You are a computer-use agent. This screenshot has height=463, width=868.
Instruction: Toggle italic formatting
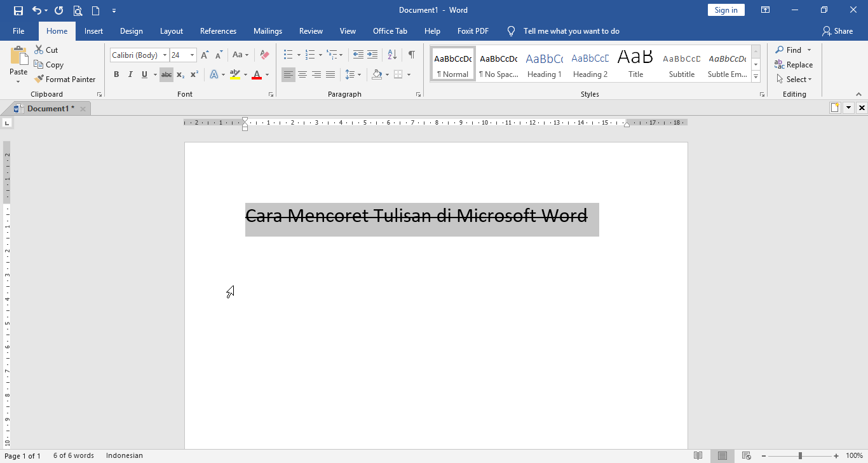click(x=130, y=74)
